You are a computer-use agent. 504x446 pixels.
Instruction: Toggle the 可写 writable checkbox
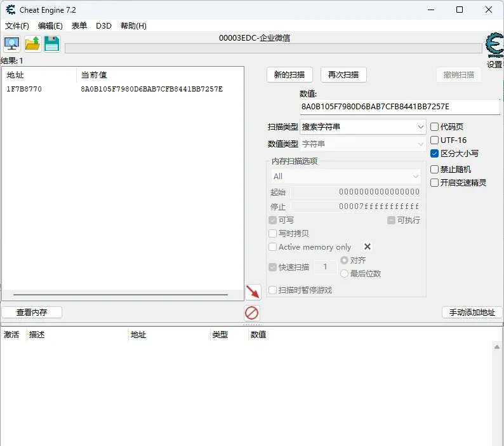point(272,220)
